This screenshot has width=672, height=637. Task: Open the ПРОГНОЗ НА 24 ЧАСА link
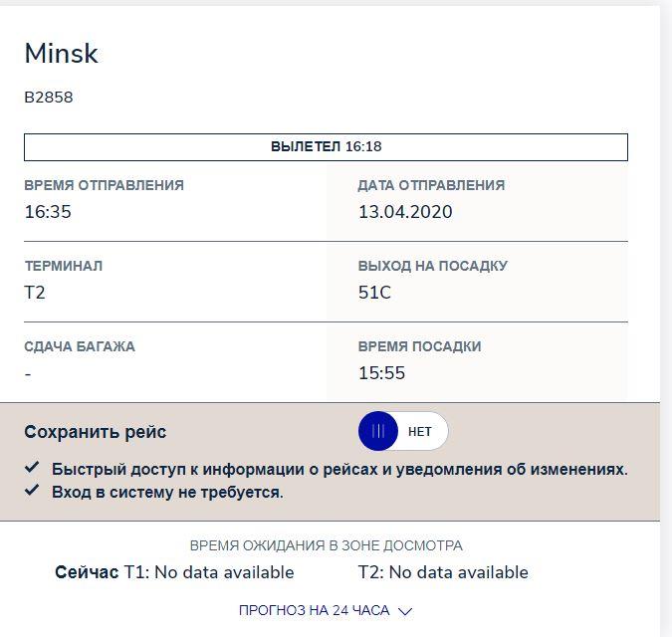[314, 610]
